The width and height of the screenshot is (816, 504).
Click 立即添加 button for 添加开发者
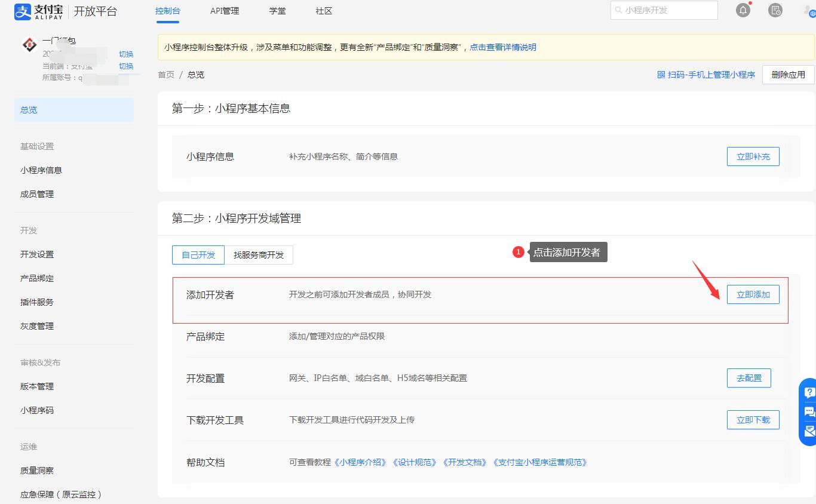753,294
